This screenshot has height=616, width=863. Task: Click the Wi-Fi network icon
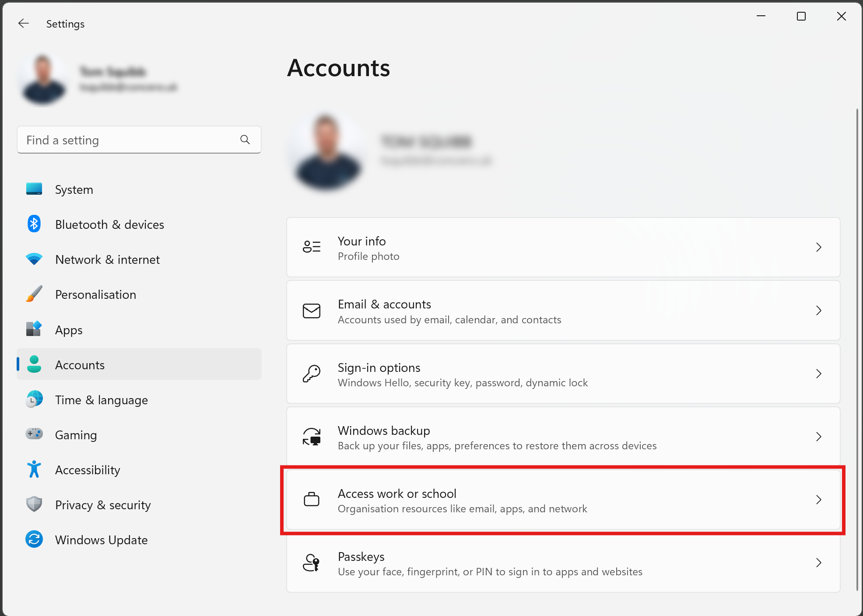coord(34,259)
